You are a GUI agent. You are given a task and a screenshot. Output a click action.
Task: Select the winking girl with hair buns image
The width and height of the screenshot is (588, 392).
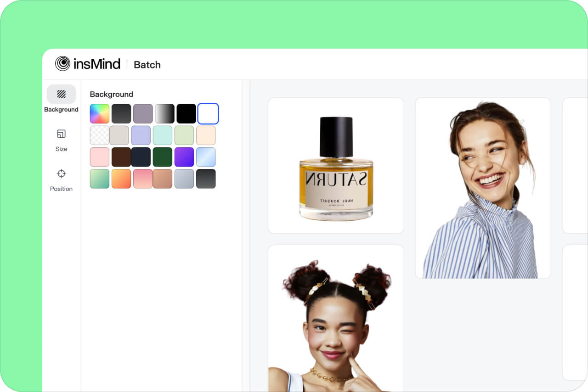pyautogui.click(x=336, y=318)
